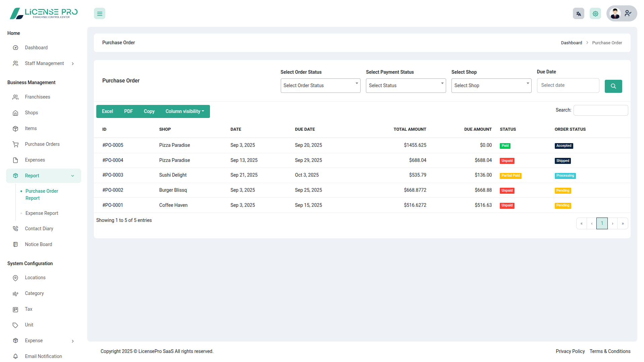The width and height of the screenshot is (644, 362).
Task: Open Select Payment Status dropdown
Action: coord(406,86)
